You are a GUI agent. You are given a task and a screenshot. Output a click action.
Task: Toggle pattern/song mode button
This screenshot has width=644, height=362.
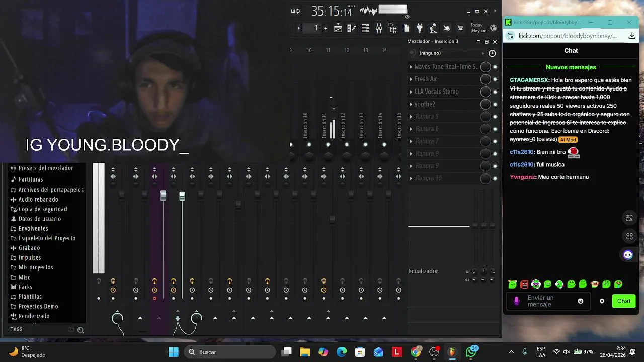coord(295,11)
